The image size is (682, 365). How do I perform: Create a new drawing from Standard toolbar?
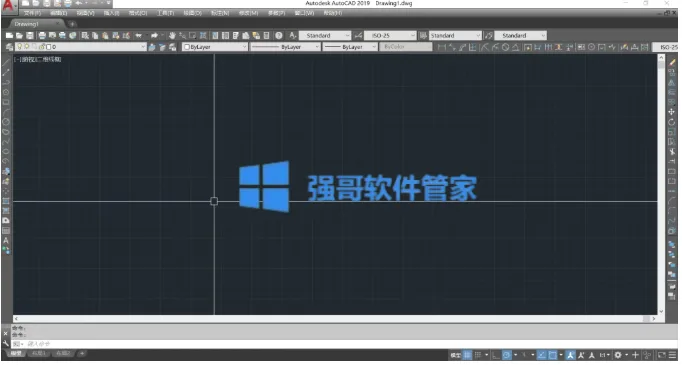click(9, 36)
